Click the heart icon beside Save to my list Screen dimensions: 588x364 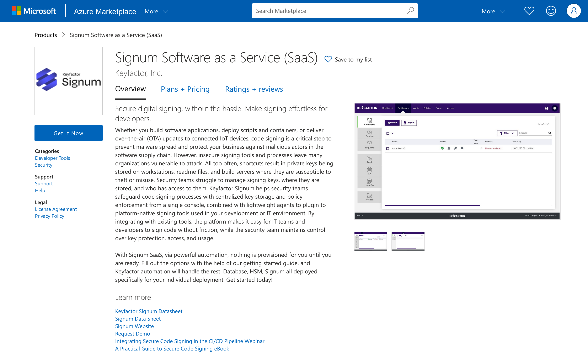(x=328, y=59)
